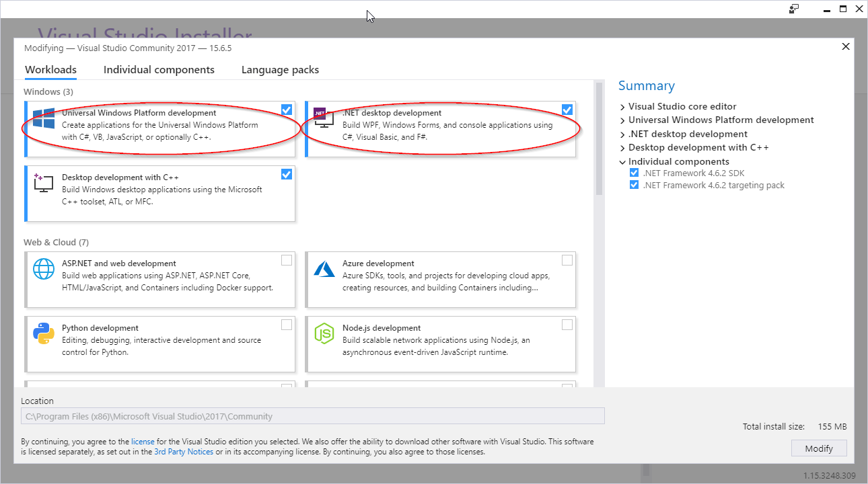Click the ASP.NET globe icon
The image size is (868, 484).
[44, 269]
